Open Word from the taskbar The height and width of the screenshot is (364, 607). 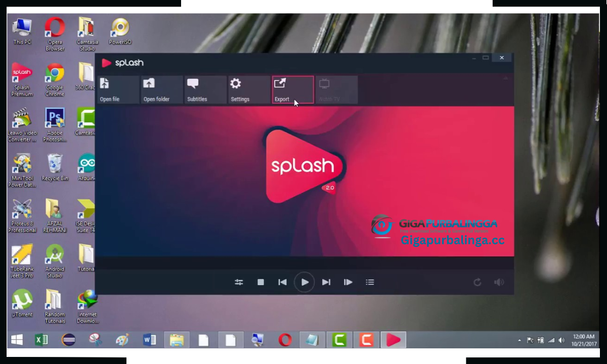(149, 340)
